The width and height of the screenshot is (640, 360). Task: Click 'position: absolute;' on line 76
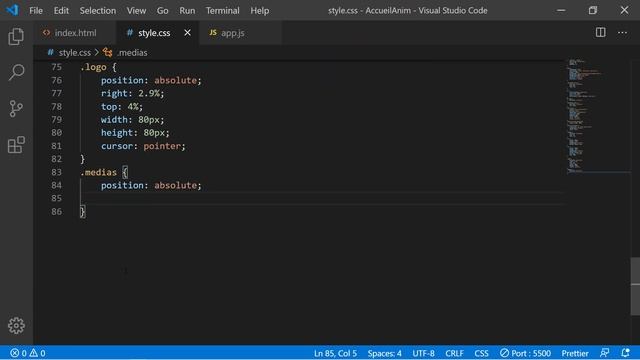coord(151,80)
